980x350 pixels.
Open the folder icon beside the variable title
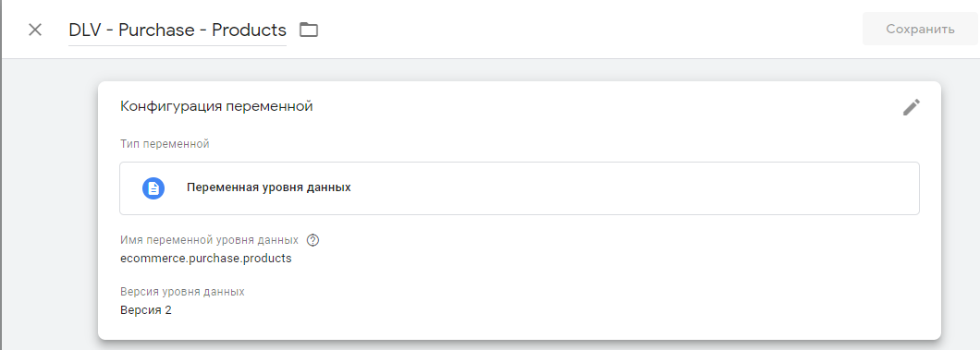pos(309,30)
